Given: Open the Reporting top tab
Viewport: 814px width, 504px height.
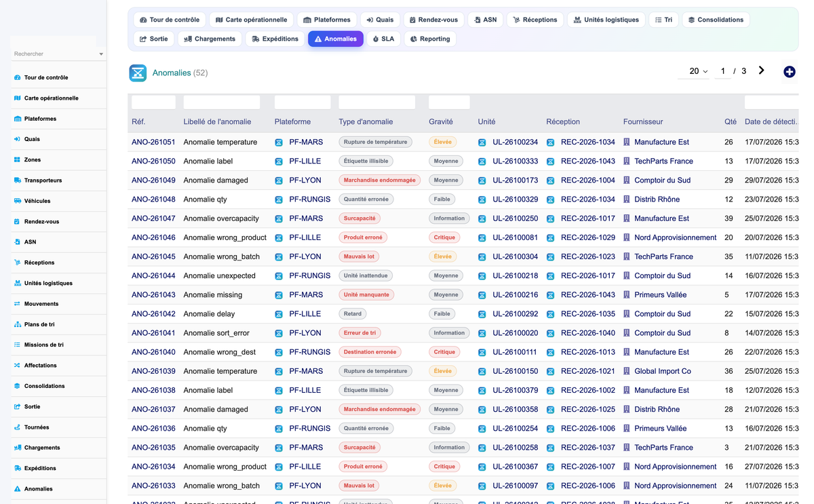Looking at the screenshot, I should pyautogui.click(x=430, y=39).
